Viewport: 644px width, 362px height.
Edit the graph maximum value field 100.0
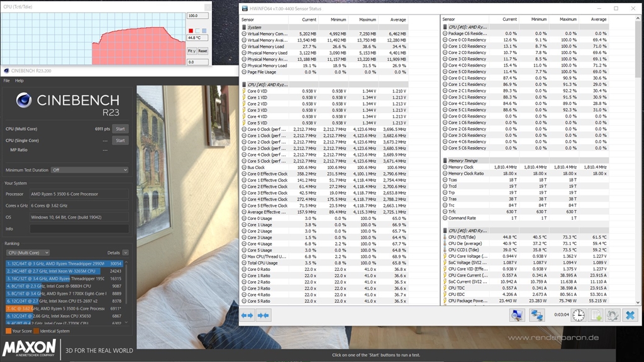click(197, 16)
